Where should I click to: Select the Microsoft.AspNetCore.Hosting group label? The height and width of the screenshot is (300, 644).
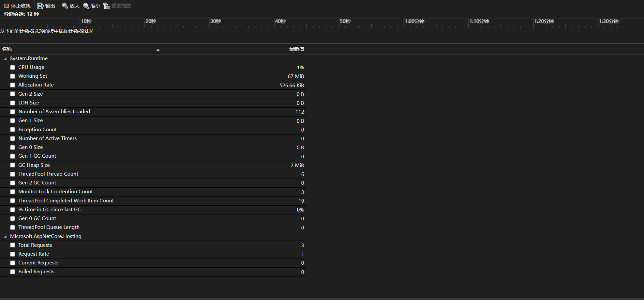(46, 236)
